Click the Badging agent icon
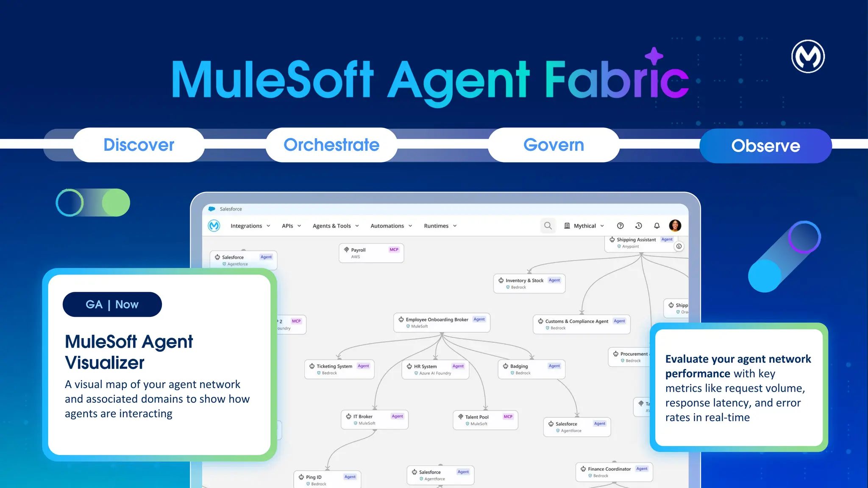This screenshot has width=868, height=488. tap(506, 366)
